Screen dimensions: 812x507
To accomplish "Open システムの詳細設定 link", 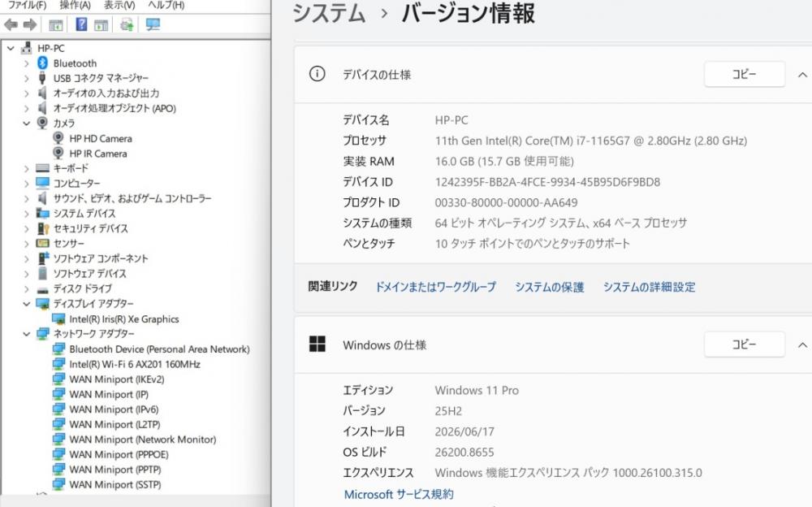I will click(649, 287).
